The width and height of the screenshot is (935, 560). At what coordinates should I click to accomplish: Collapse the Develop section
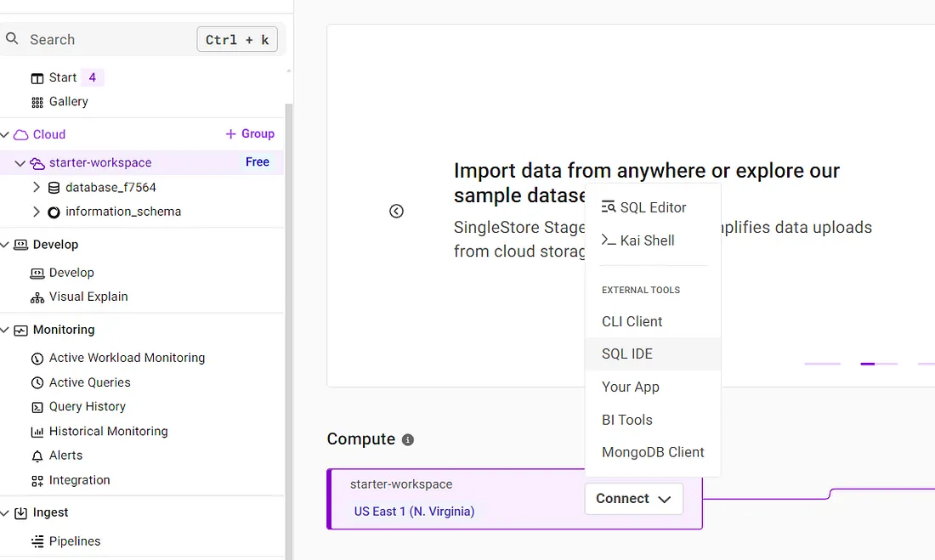point(5,245)
